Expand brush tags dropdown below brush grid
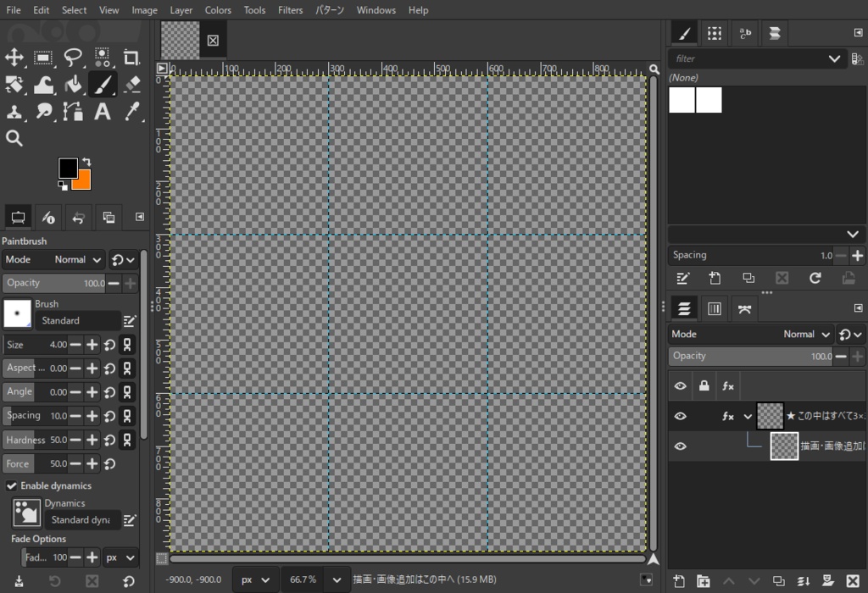Screen dimensions: 868x593 (853, 235)
